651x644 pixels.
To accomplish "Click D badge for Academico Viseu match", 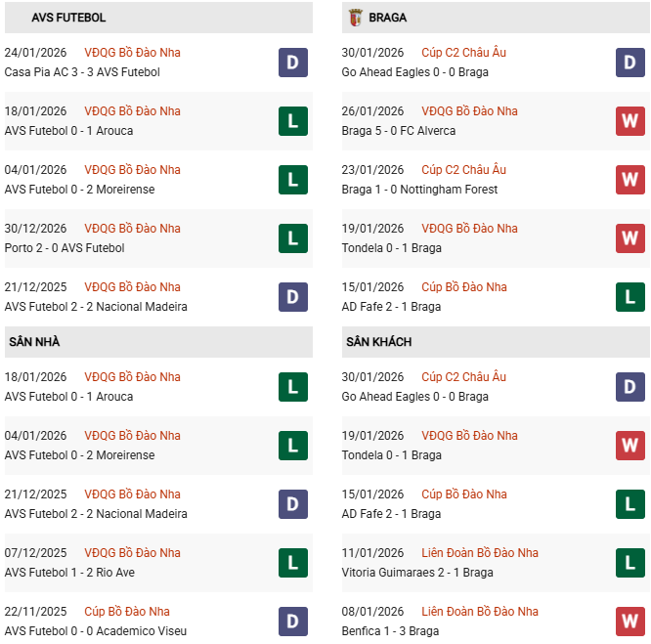I will tap(293, 622).
